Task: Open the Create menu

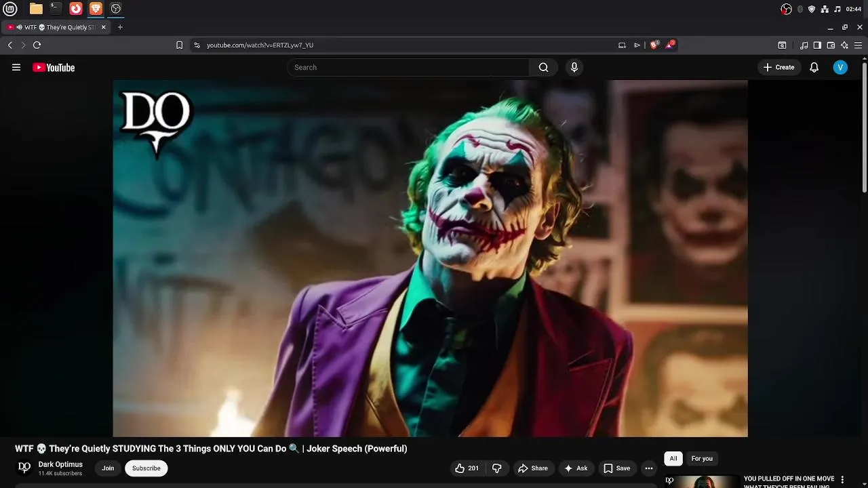Action: 778,67
